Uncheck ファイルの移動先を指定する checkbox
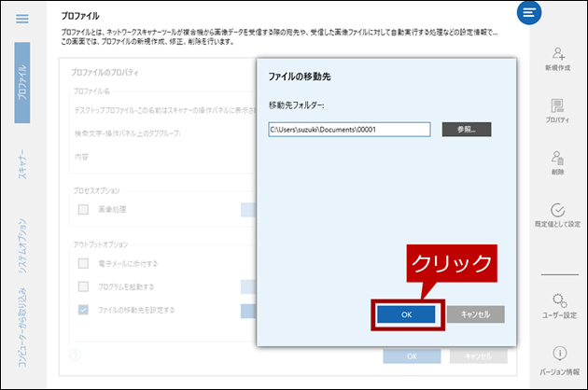The height and width of the screenshot is (390, 588). pos(84,309)
